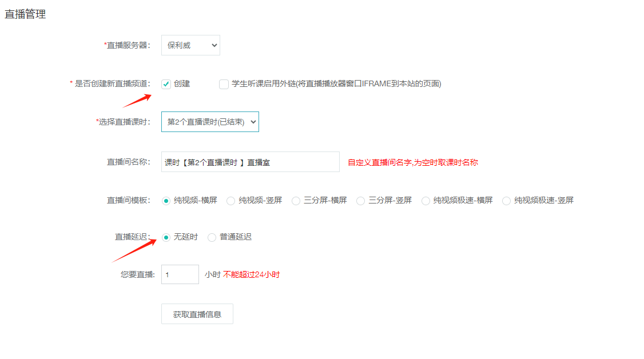This screenshot has height=359, width=644.
Task: Enable the 学生听课启用外链 checkbox
Action: tap(224, 84)
